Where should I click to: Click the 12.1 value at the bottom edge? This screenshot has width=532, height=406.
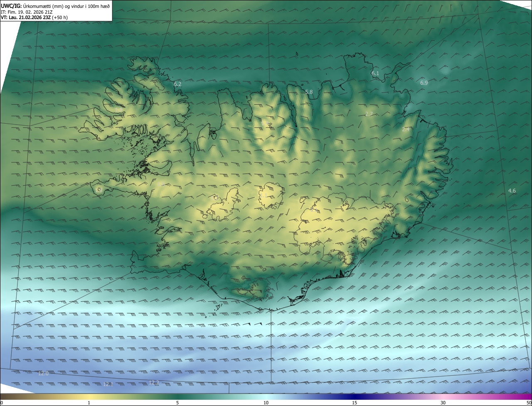[x=108, y=384]
